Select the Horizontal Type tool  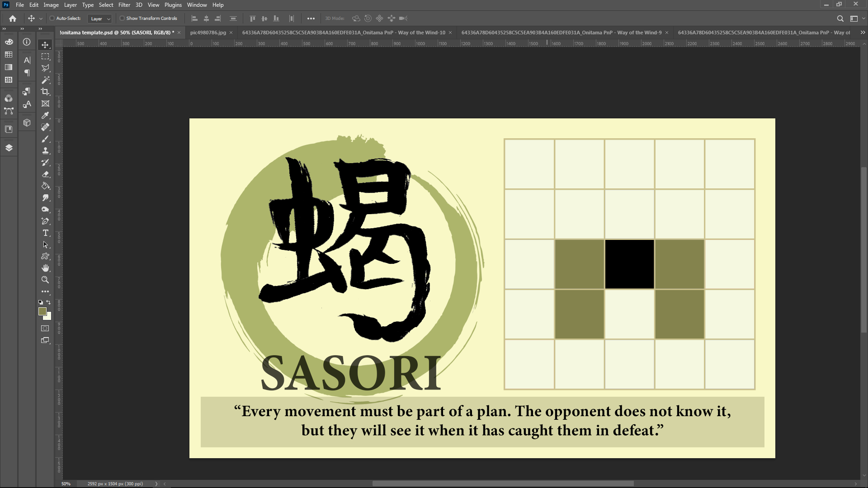(45, 233)
